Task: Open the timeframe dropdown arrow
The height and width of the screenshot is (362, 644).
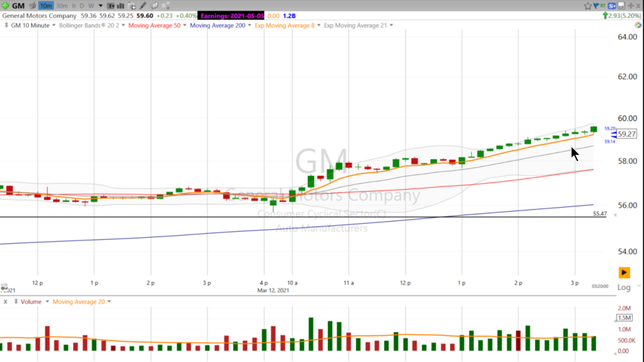Action: [x=101, y=6]
